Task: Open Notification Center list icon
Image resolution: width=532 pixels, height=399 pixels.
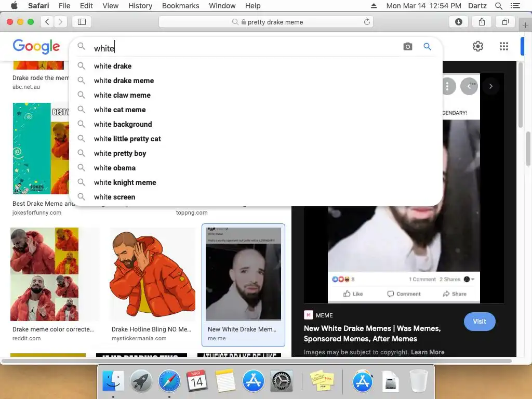Action: [515, 6]
